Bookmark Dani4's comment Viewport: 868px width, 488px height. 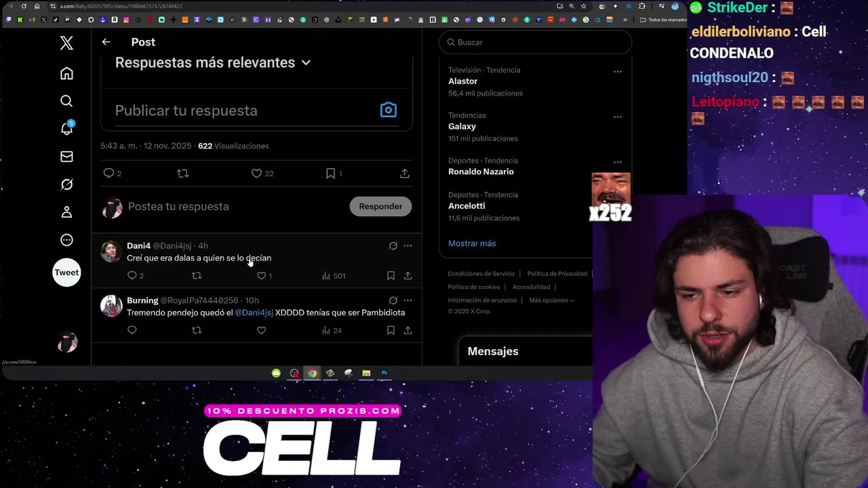pyautogui.click(x=391, y=276)
